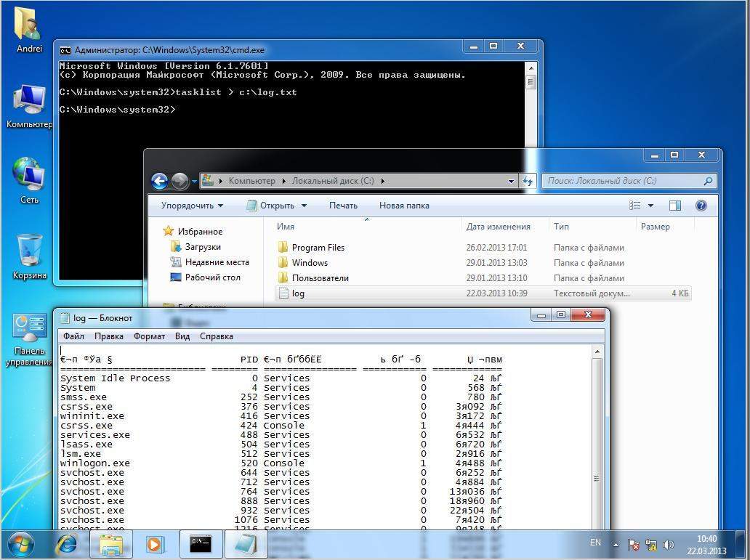Open the Сеть network desktop icon

coord(29,181)
